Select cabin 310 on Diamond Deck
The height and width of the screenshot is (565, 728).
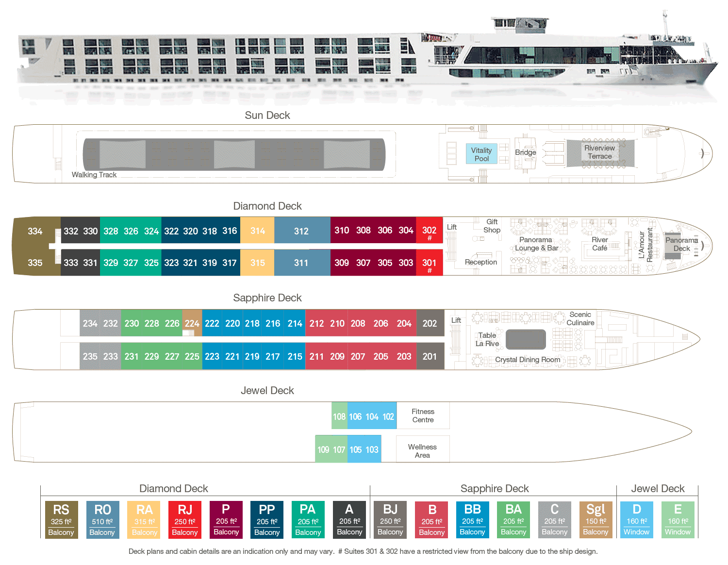(342, 231)
